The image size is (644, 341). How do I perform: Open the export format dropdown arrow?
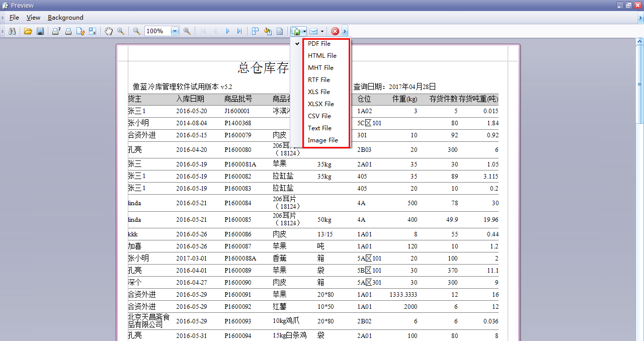(304, 31)
